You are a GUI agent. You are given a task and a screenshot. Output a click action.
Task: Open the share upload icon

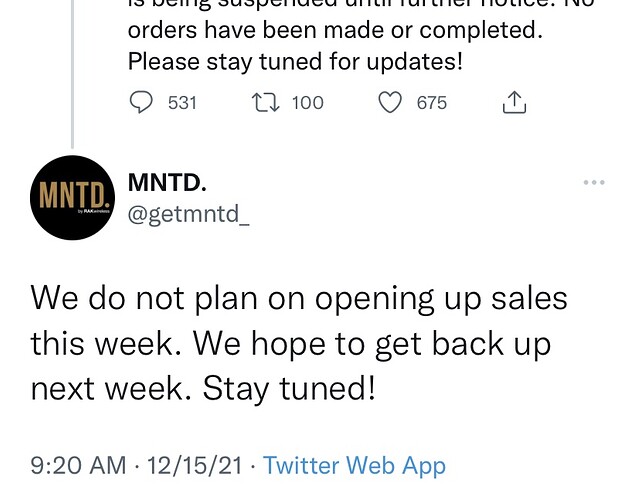[514, 102]
